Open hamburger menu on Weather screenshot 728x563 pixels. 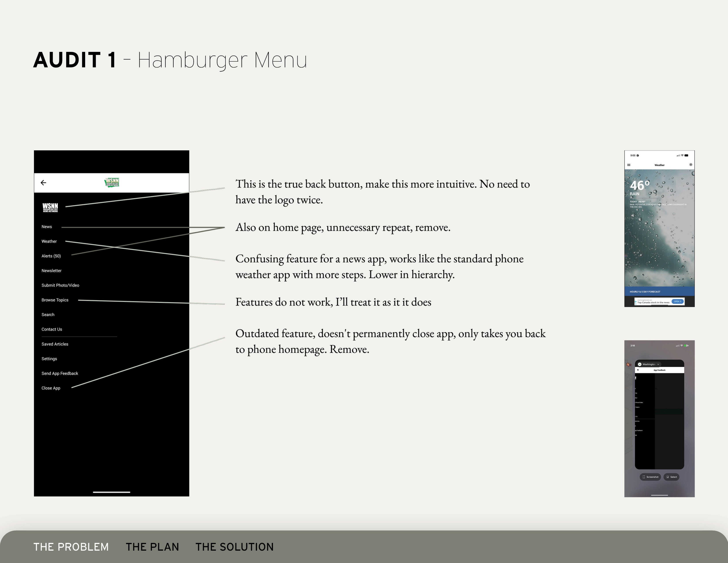click(629, 165)
